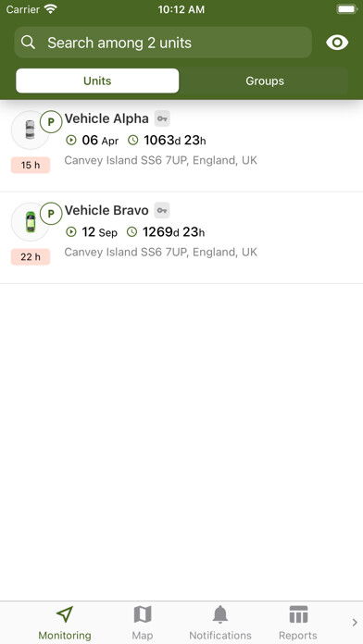
Task: Open the Map tab
Action: 143,622
